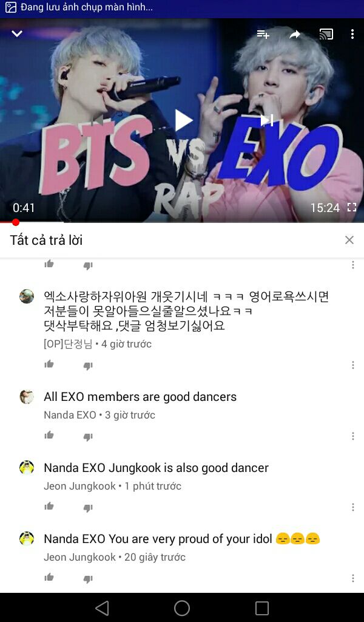Tap the Android back navigation button
The height and width of the screenshot is (622, 364).
coord(102,607)
